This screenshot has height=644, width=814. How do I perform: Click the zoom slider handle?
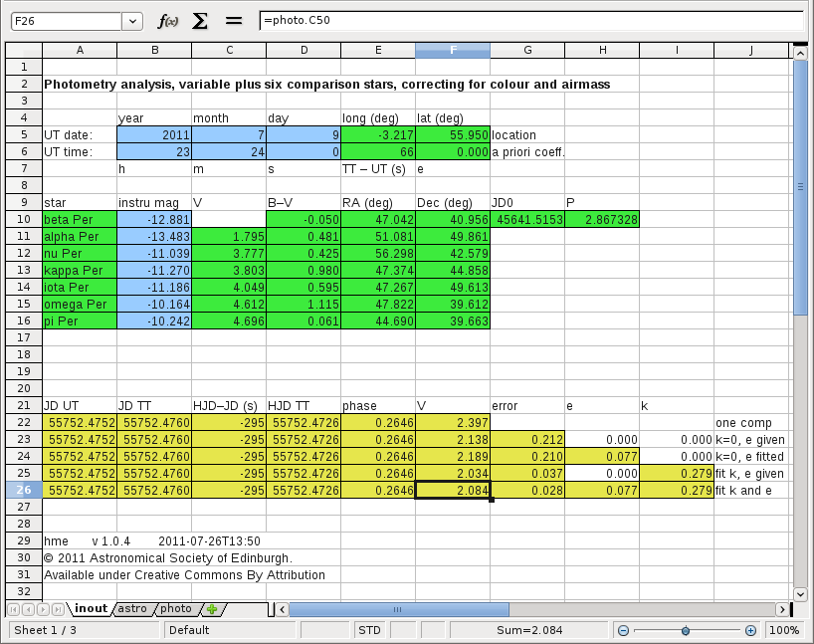686,631
